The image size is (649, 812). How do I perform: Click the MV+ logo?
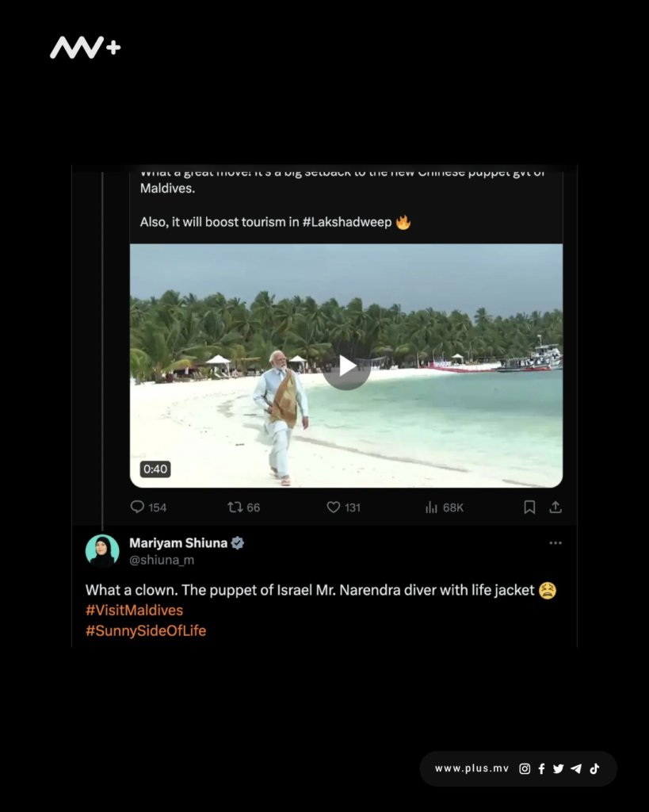(86, 48)
